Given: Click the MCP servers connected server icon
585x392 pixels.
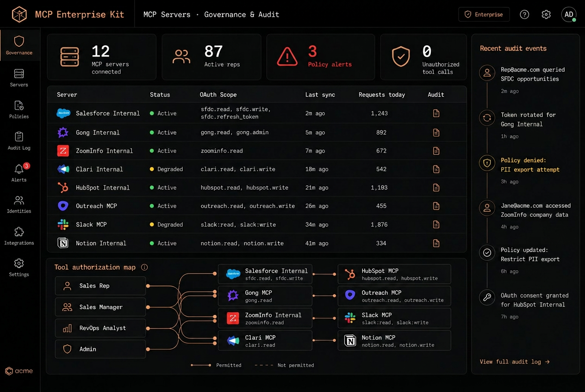Looking at the screenshot, I should point(70,57).
